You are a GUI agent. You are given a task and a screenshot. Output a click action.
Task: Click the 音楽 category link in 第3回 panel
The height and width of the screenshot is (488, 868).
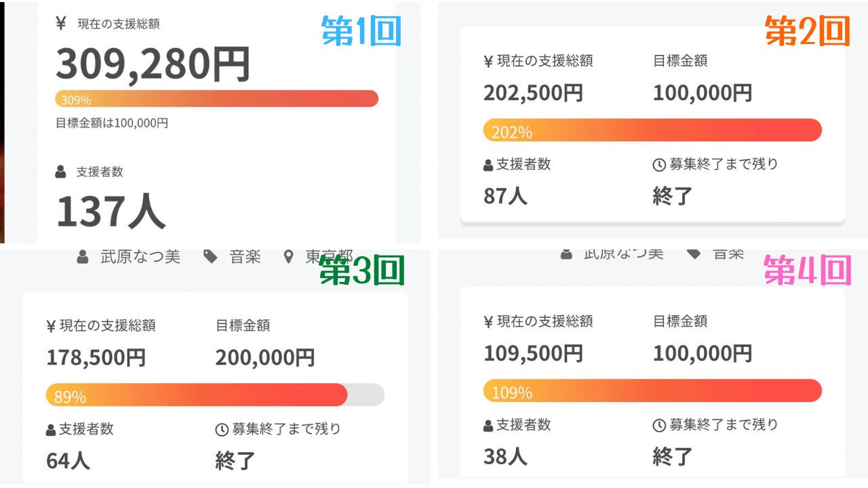click(x=245, y=257)
